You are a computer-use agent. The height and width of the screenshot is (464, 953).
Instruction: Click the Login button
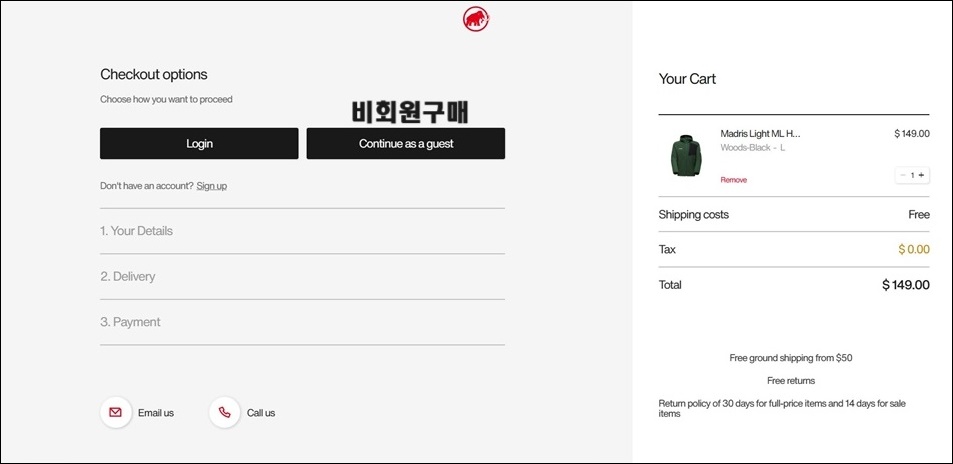[199, 144]
